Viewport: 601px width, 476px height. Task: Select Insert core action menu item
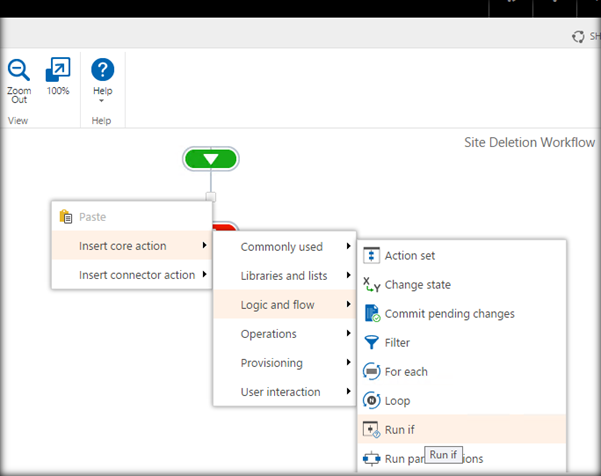122,246
